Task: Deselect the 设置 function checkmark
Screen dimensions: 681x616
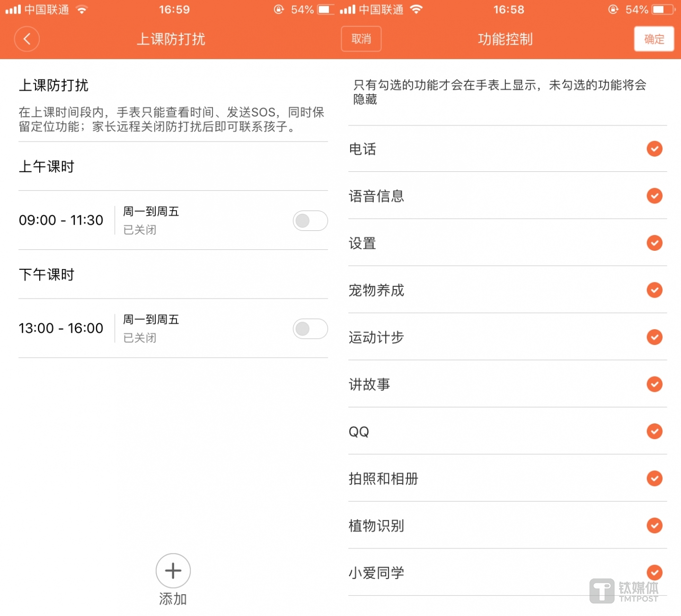Action: point(654,243)
